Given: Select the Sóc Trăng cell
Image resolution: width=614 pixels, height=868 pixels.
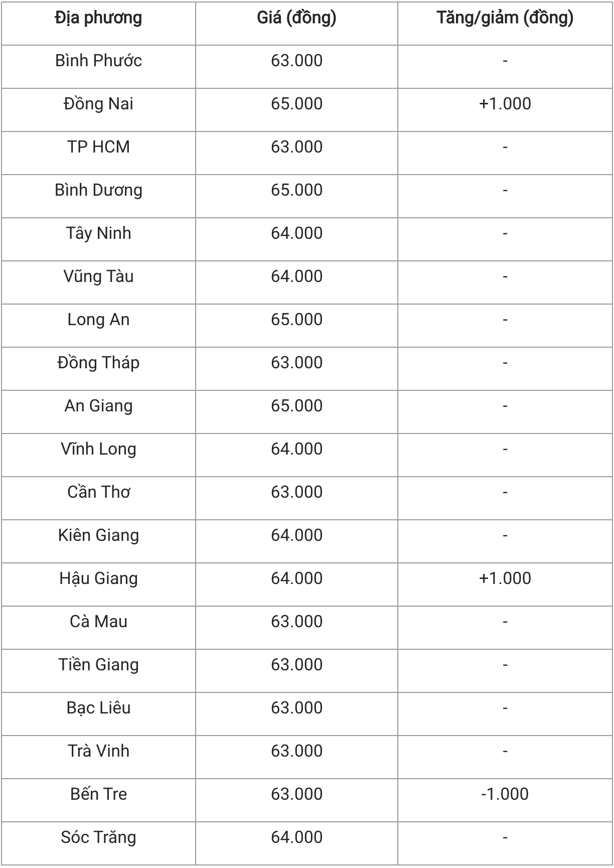Looking at the screenshot, I should pyautogui.click(x=98, y=837).
